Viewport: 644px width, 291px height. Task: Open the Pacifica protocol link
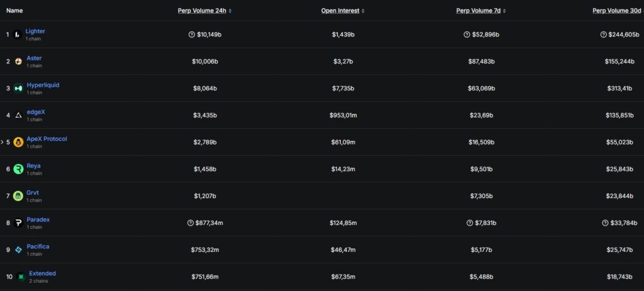tap(38, 246)
